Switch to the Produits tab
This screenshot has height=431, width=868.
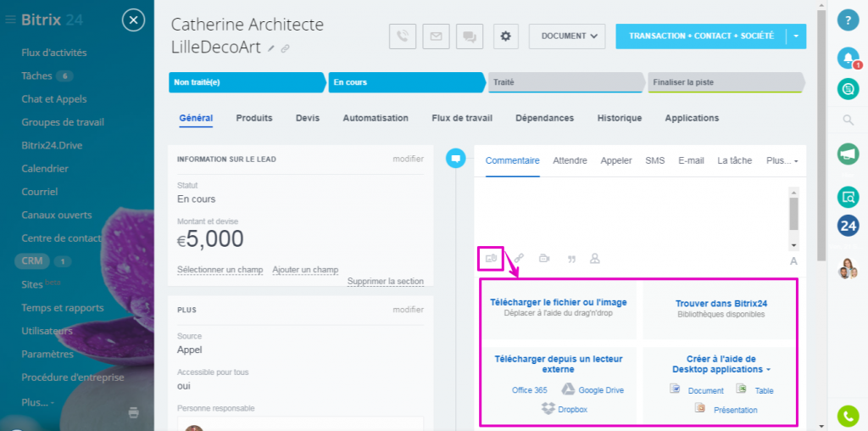[x=254, y=118]
